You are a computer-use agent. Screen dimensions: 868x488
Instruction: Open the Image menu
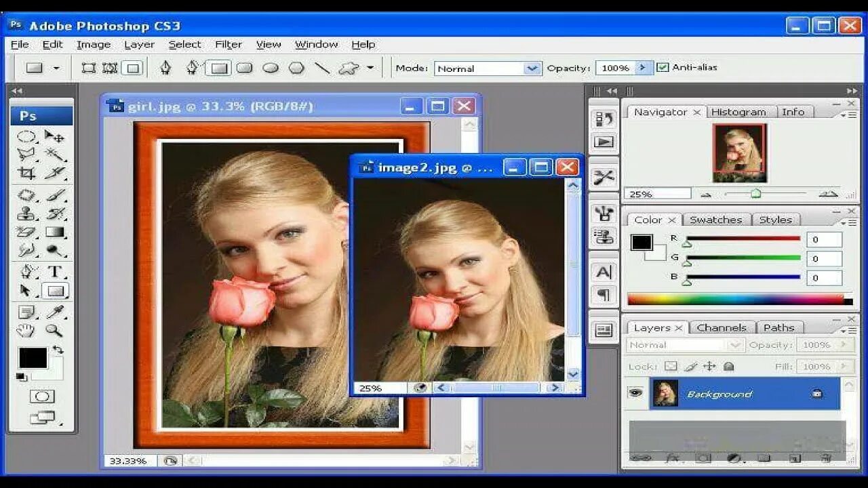(94, 44)
